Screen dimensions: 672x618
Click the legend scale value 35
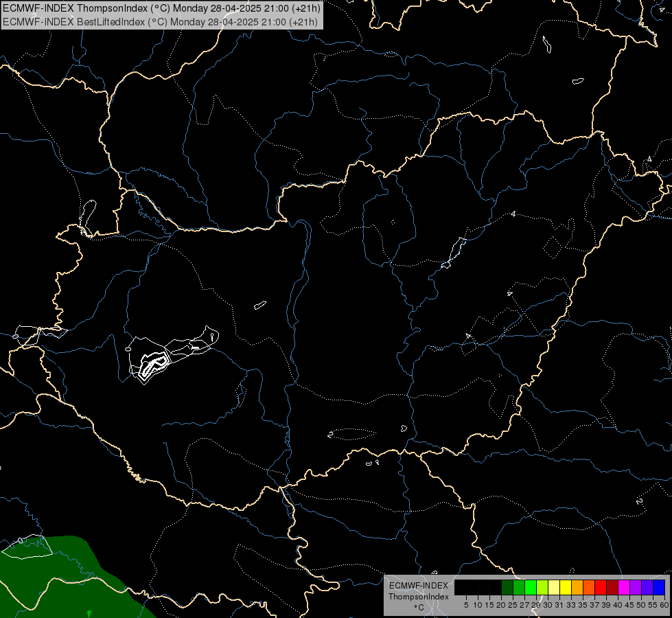coord(583,605)
